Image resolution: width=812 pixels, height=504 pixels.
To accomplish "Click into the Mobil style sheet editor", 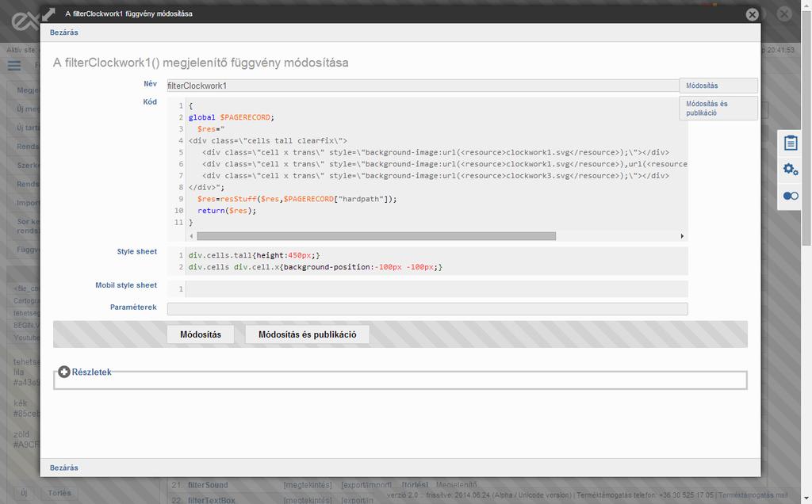I will pyautogui.click(x=436, y=288).
